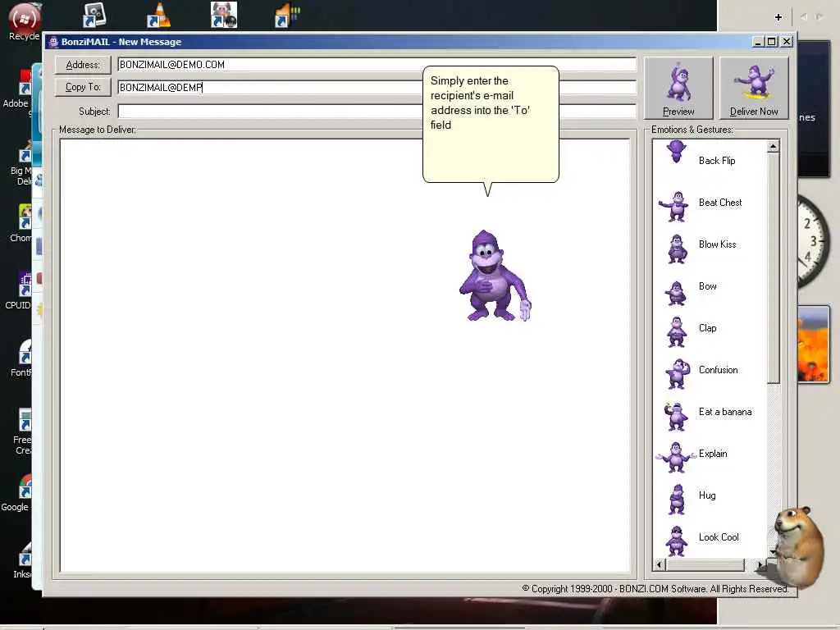The width and height of the screenshot is (840, 630).
Task: Click the 'Confusion' label text
Action: (x=718, y=370)
